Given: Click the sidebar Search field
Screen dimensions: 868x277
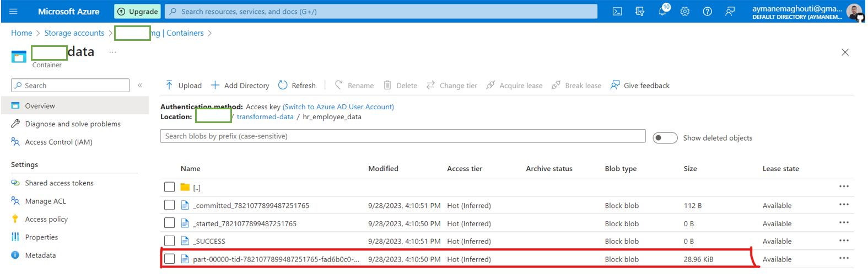Looking at the screenshot, I should [x=70, y=86].
